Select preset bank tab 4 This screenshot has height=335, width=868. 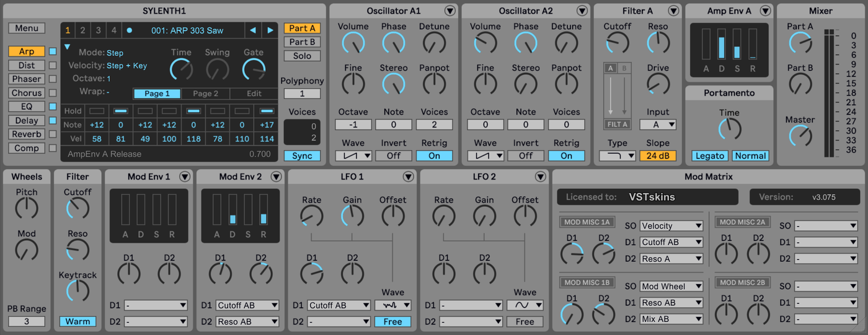113,30
